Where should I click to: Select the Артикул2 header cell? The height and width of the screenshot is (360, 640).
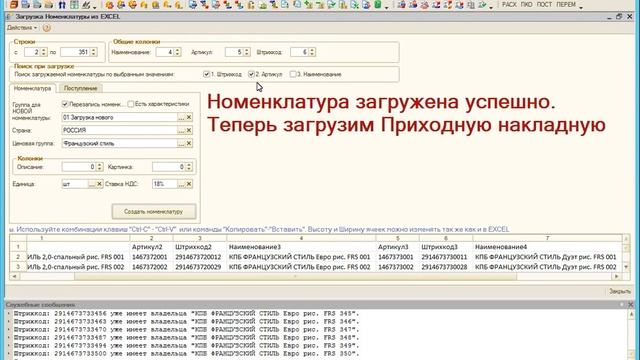(151, 247)
